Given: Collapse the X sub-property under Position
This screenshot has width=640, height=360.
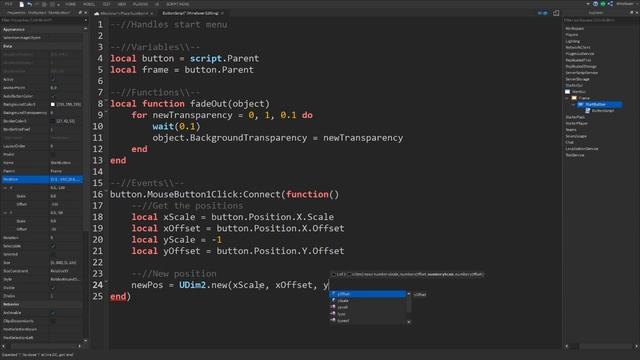Looking at the screenshot, I should (x=5, y=188).
